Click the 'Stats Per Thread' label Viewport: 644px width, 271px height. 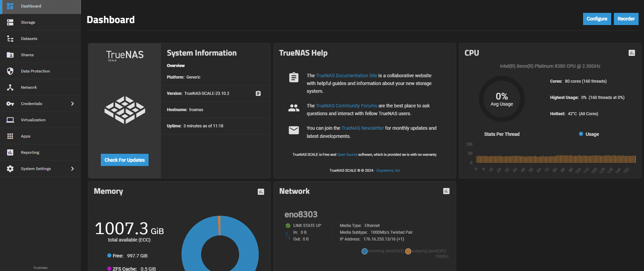(502, 134)
